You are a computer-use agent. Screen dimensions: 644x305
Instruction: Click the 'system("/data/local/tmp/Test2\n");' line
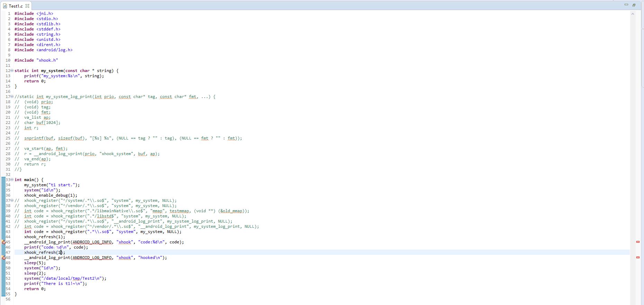[65, 278]
